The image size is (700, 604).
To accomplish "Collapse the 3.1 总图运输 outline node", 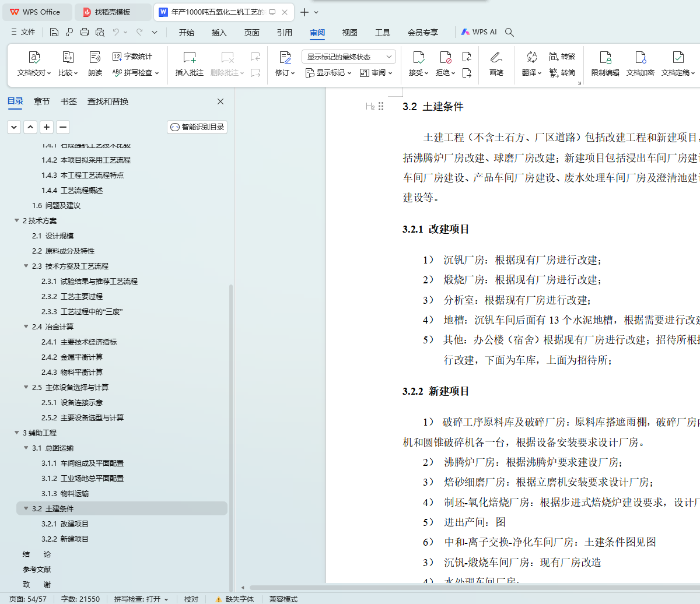I will coord(26,448).
